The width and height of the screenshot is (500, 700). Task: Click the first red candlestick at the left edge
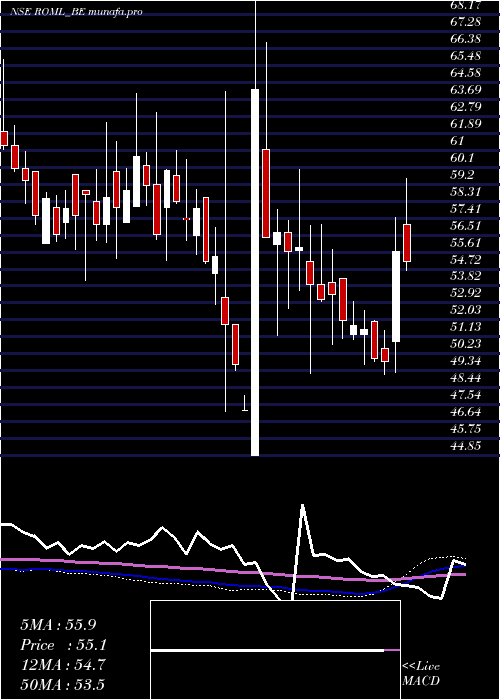4,138
